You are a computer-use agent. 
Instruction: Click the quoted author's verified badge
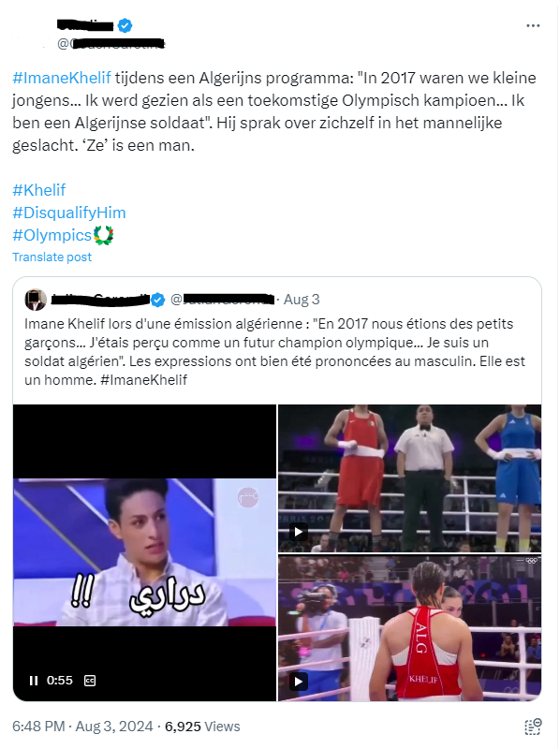click(x=158, y=300)
